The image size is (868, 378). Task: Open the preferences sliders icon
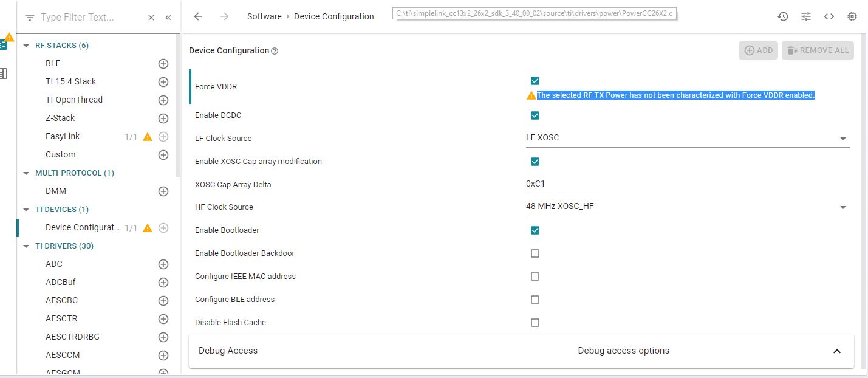pyautogui.click(x=806, y=16)
